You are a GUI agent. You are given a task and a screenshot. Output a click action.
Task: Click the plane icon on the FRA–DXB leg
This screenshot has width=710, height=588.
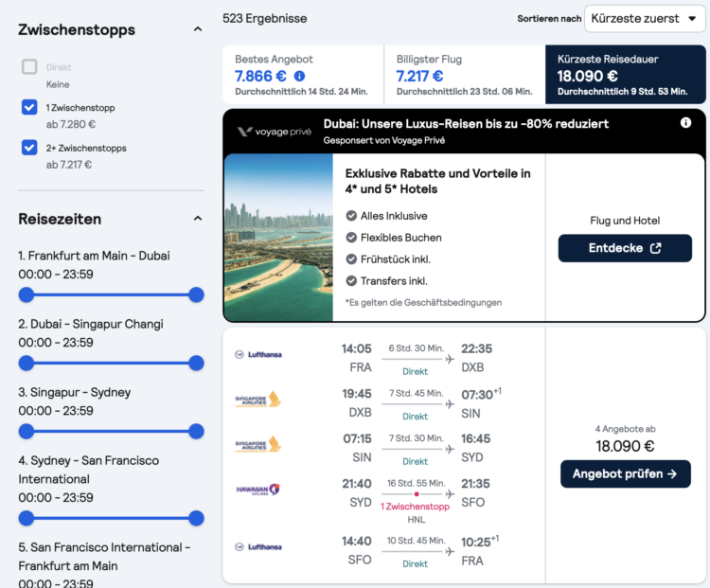click(450, 359)
